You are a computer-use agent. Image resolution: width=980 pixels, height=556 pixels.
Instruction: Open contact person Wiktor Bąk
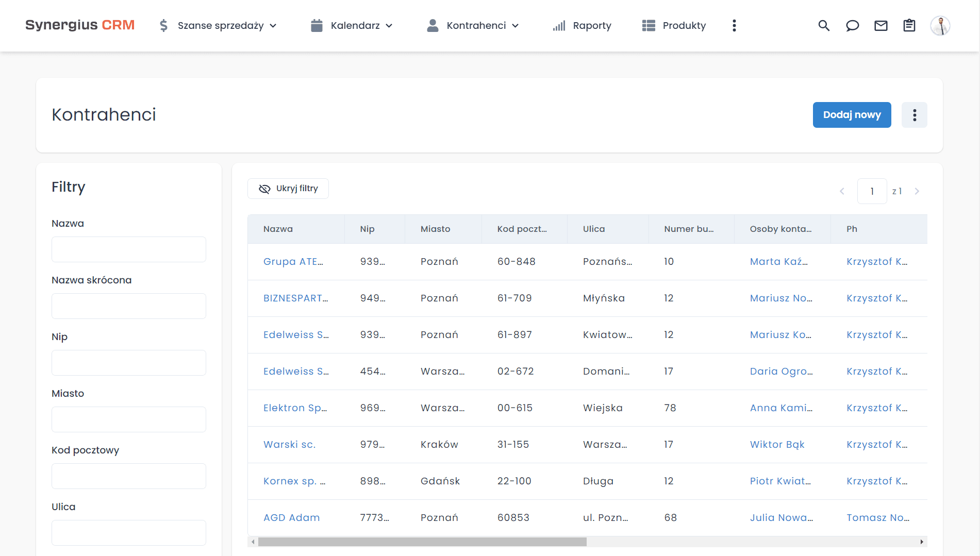(777, 445)
